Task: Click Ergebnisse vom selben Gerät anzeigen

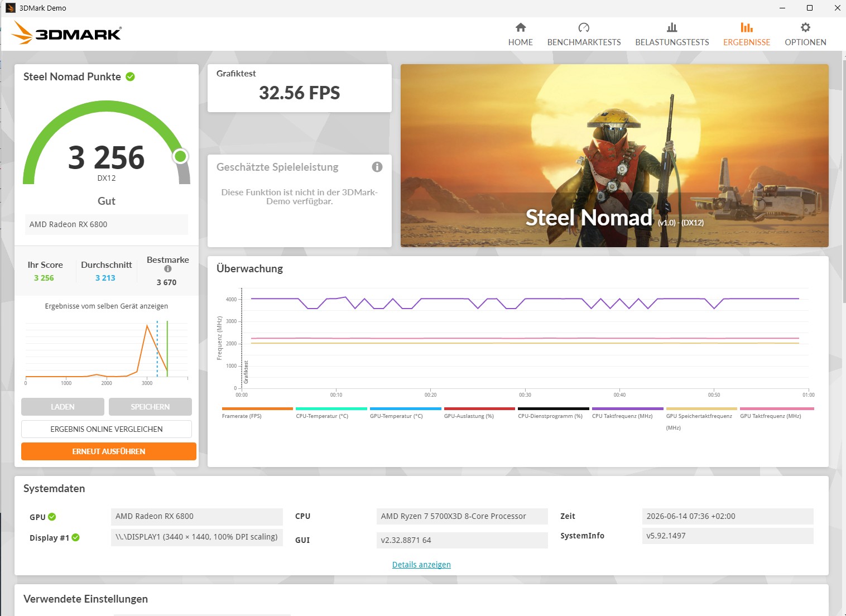Action: [107, 306]
